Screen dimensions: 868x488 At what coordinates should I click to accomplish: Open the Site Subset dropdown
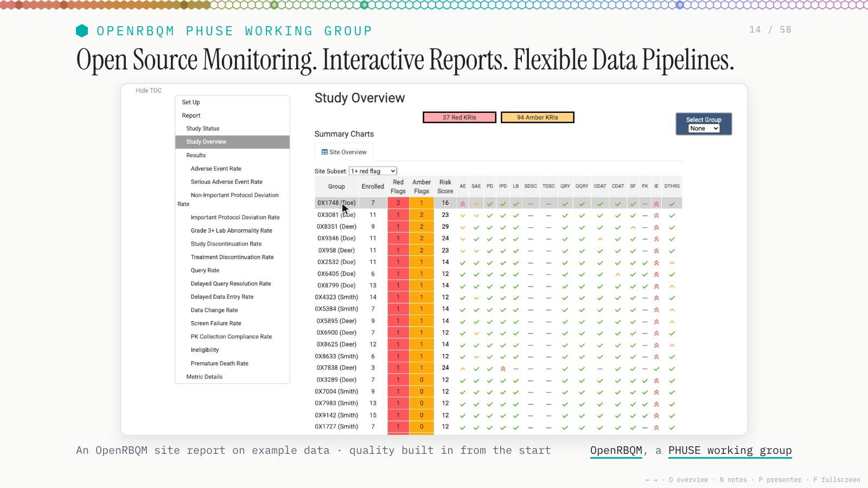pos(373,171)
